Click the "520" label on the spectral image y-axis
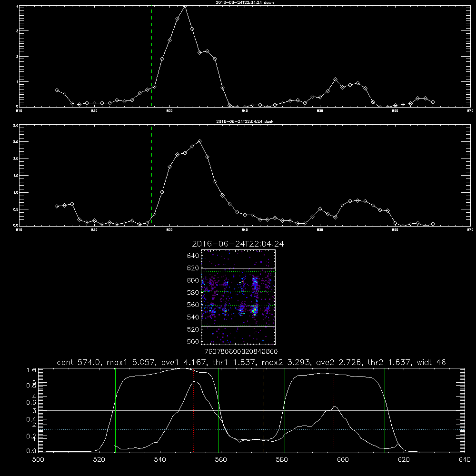476x476 pixels. click(x=193, y=329)
